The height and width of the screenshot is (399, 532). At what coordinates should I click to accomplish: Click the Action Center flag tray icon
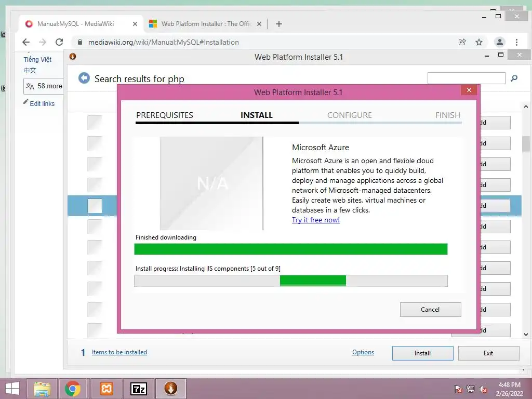point(458,389)
